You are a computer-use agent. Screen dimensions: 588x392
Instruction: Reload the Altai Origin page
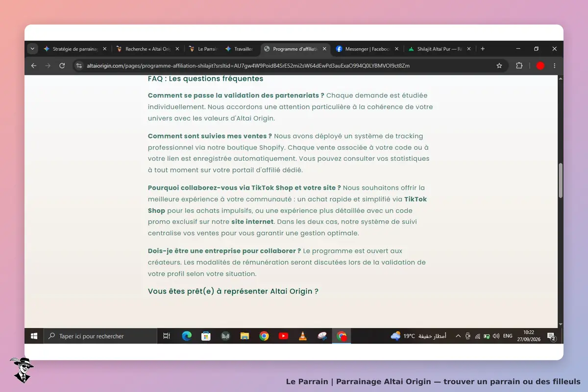(62, 66)
